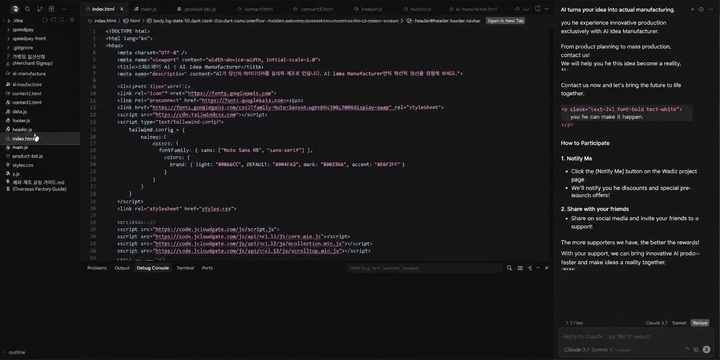This screenshot has width=720, height=360.
Task: Open the Extensions icon in activity bar
Action: coord(51,9)
